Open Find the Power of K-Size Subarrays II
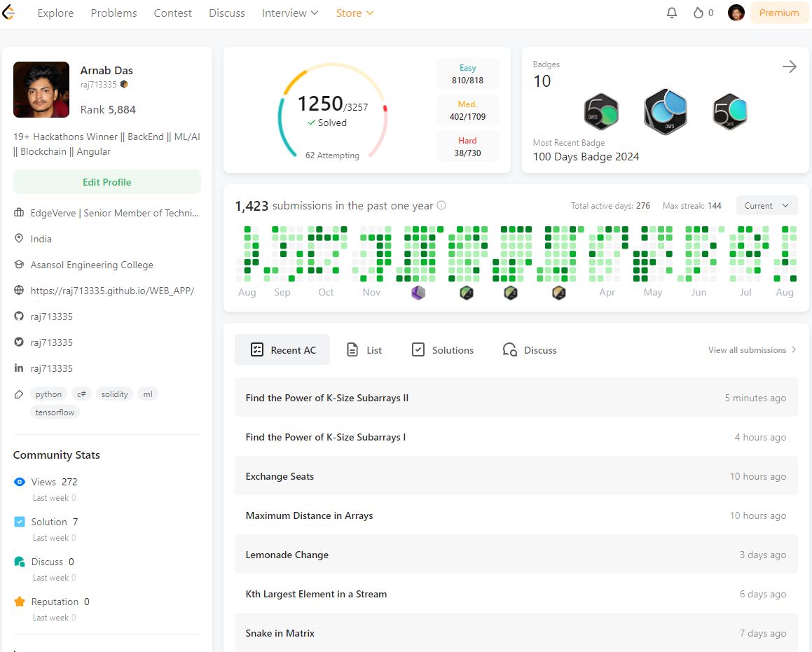812x652 pixels. 516,397
